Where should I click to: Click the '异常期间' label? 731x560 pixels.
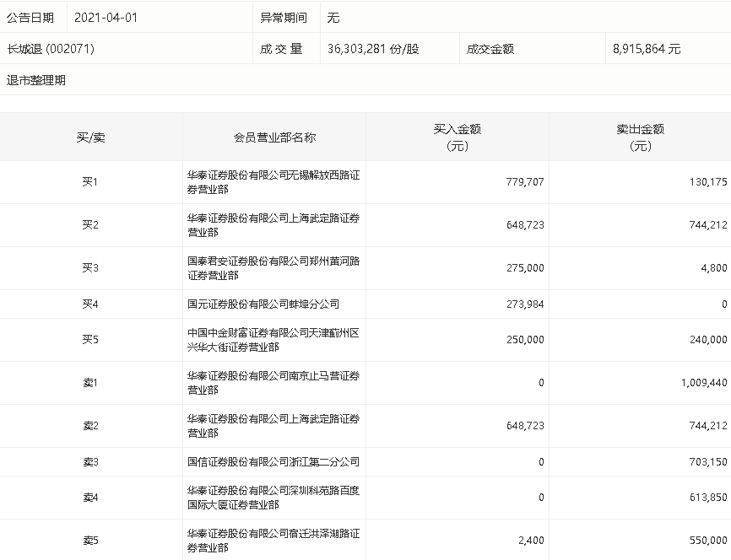(x=284, y=18)
